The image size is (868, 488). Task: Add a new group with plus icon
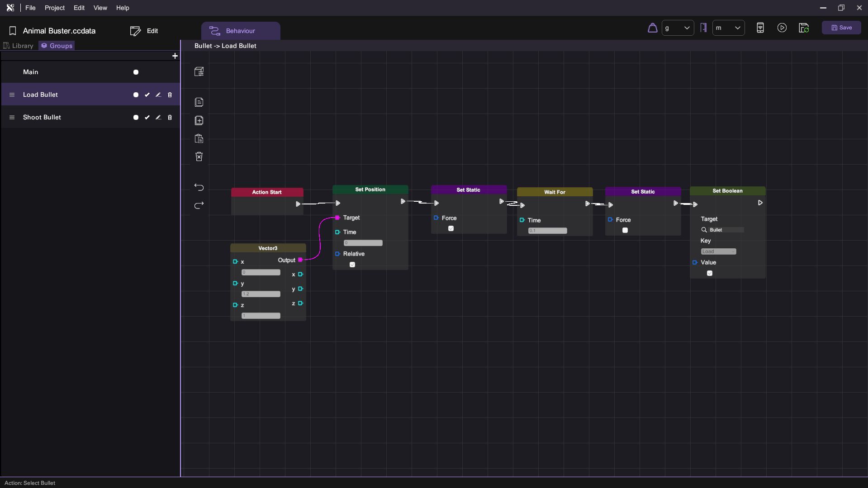[x=175, y=56]
